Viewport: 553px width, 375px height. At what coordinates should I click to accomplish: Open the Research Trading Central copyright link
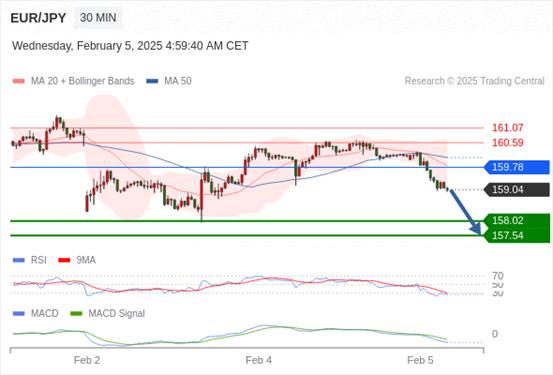[x=474, y=81]
